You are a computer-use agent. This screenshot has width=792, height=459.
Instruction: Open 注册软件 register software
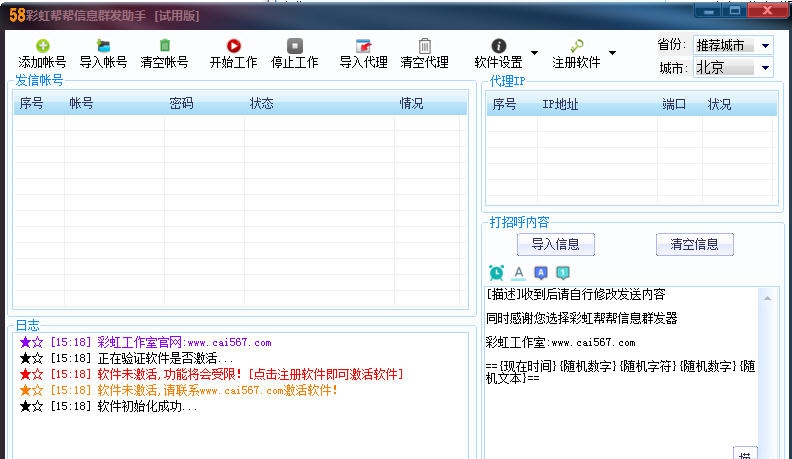click(x=576, y=54)
